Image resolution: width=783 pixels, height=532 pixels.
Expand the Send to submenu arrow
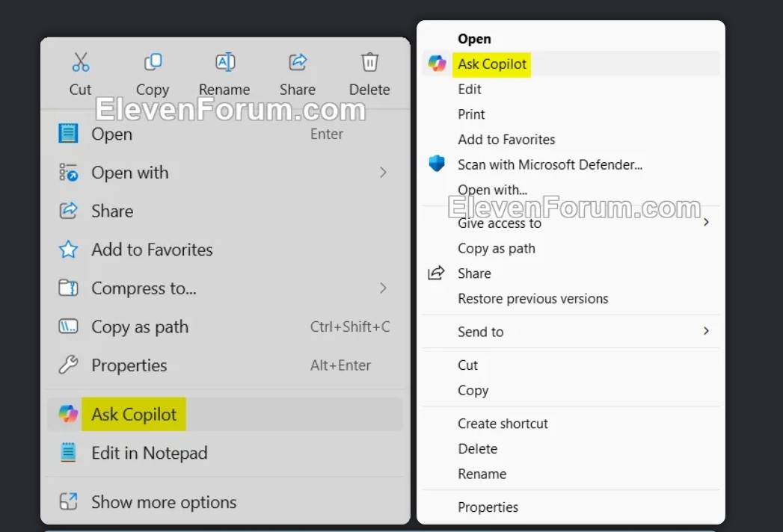tap(705, 331)
